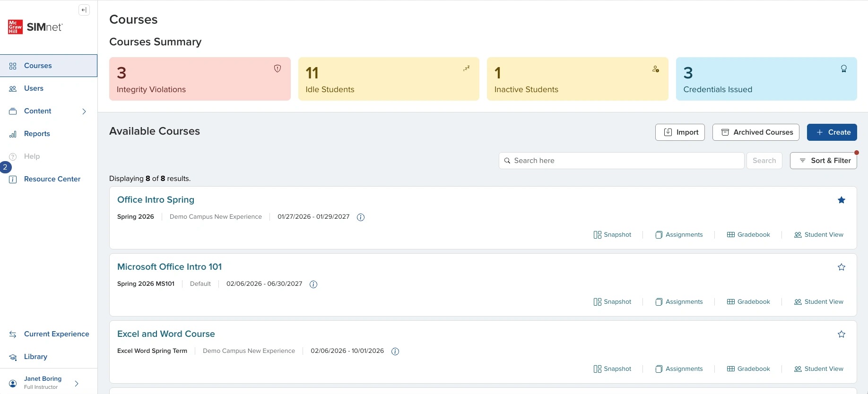Favorite Microsoft Office Intro 101 with star
The height and width of the screenshot is (394, 868).
(x=842, y=267)
